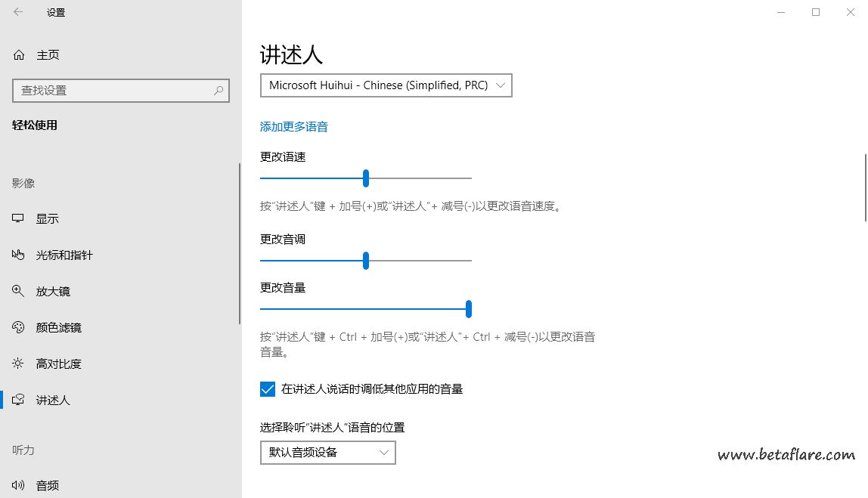Screen dimensions: 868x498
Task: Click the search magnifier icon
Action: (219, 91)
